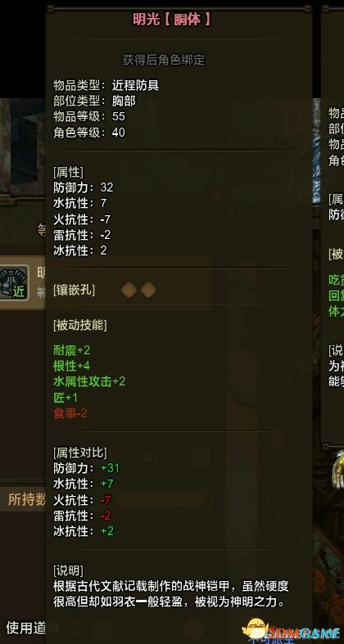Select the second 镶嵌孔 gem socket
The image size is (344, 644).
coord(148,290)
